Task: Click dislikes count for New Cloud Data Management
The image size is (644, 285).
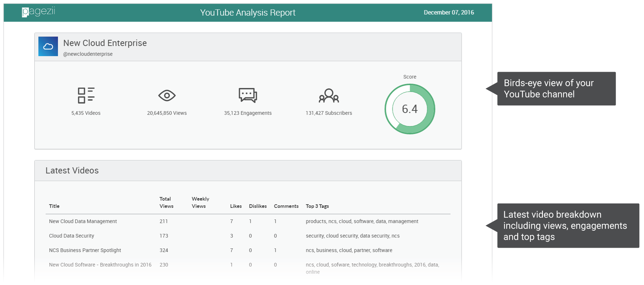Action: pos(250,221)
